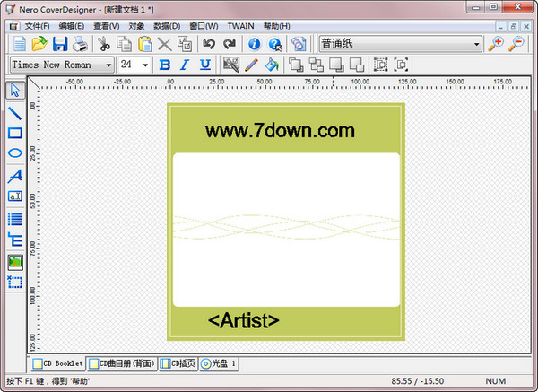Toggle Underline formatting
The image size is (538, 392).
pyautogui.click(x=205, y=65)
